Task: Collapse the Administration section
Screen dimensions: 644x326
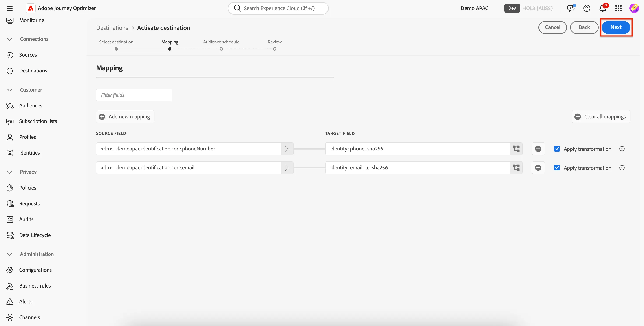Action: click(10, 254)
